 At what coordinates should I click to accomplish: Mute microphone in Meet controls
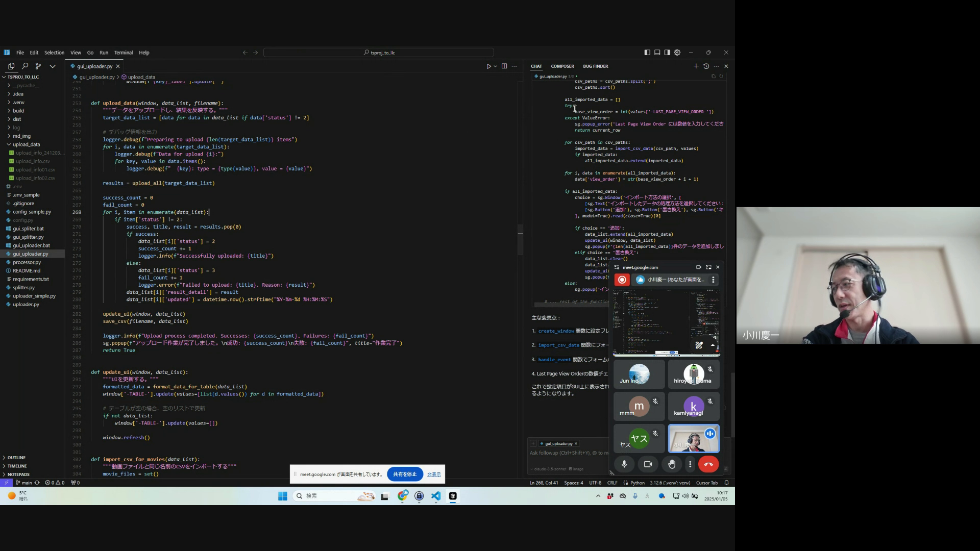pyautogui.click(x=624, y=464)
